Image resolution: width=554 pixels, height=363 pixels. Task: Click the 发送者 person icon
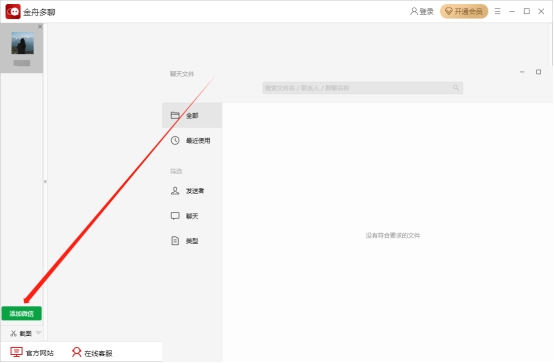[175, 191]
